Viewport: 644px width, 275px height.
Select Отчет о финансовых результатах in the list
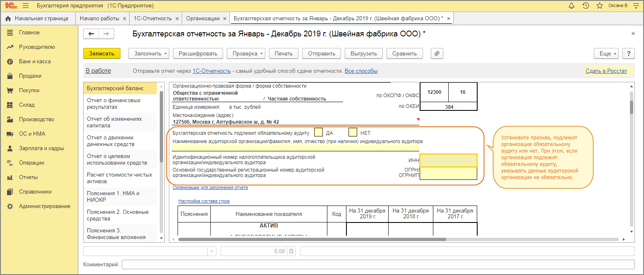(114, 103)
